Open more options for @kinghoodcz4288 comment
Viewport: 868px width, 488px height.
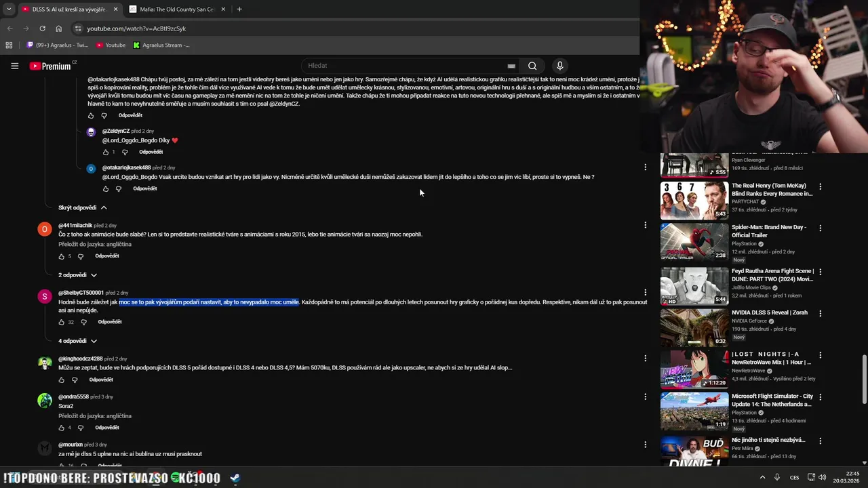(645, 358)
